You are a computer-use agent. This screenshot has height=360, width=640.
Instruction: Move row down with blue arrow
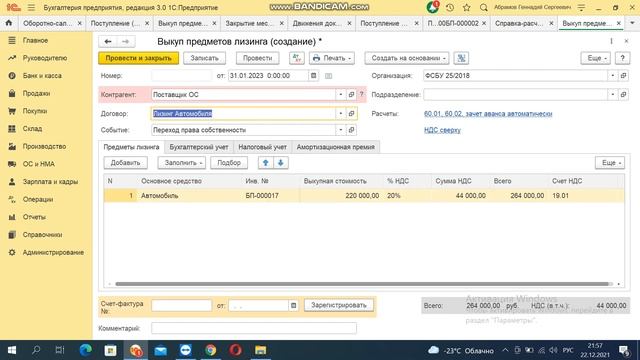pos(281,162)
